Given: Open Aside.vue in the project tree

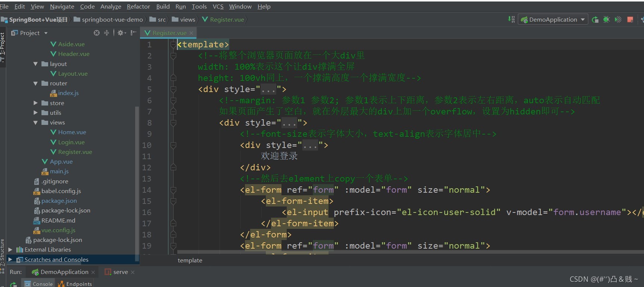Looking at the screenshot, I should tap(68, 44).
